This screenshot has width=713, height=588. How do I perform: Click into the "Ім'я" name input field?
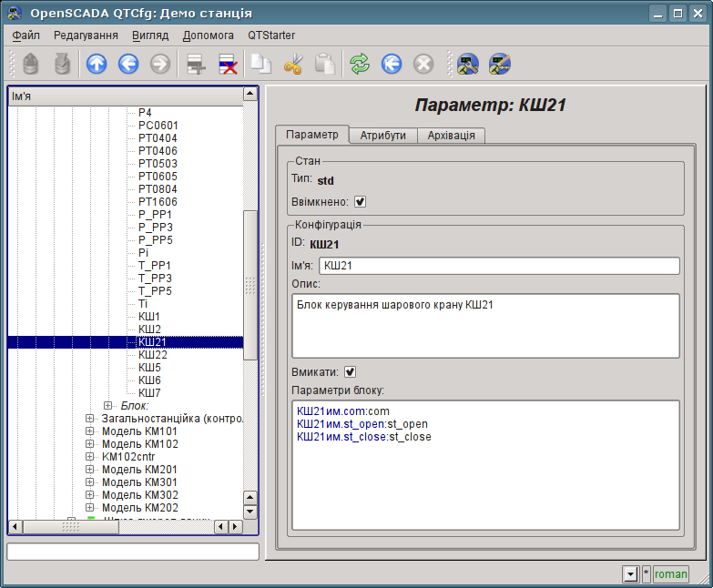pos(498,266)
